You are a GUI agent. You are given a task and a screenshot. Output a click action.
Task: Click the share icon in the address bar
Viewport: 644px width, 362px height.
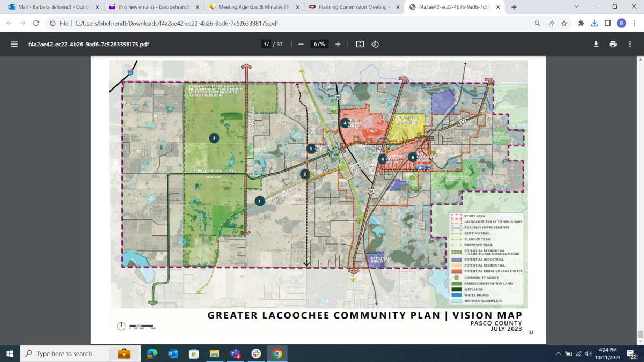551,24
